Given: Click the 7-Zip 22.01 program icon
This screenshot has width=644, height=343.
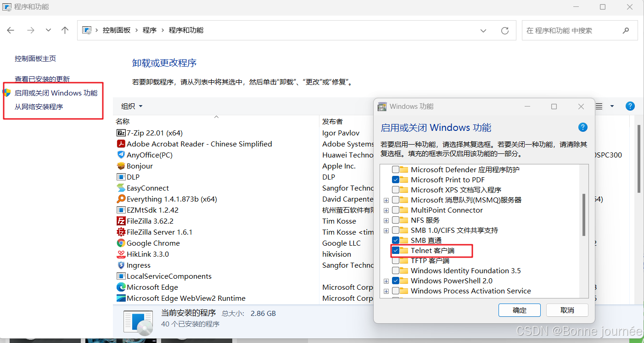Looking at the screenshot, I should [x=121, y=133].
